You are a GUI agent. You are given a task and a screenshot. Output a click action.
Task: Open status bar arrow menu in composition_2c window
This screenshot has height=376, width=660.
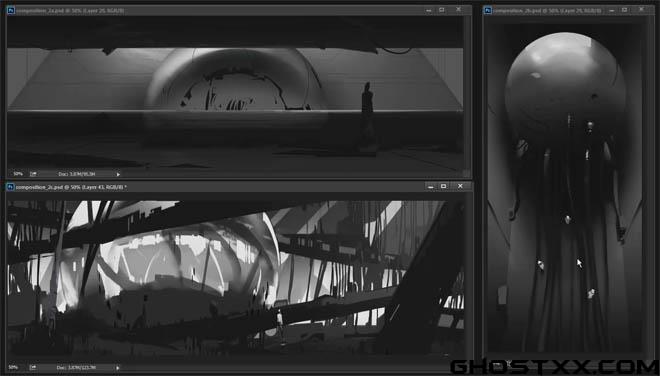(118, 368)
